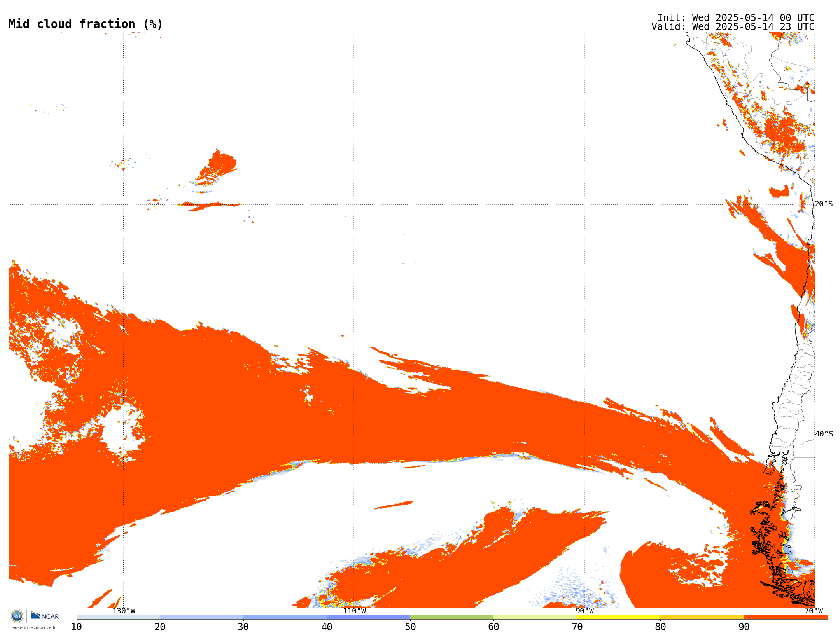
Task: Click the Valid: Wed 2025-05-14 23 UTC text
Action: (x=733, y=27)
